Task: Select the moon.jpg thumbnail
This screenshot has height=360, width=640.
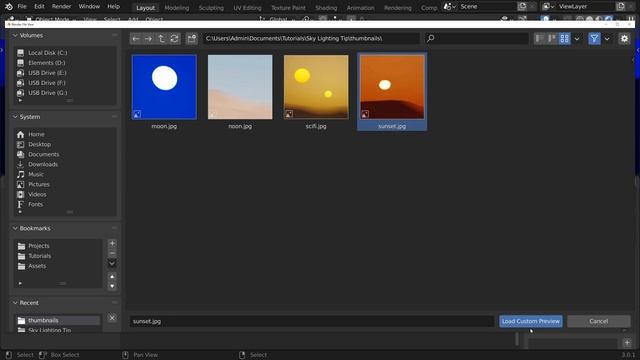Action: point(164,87)
